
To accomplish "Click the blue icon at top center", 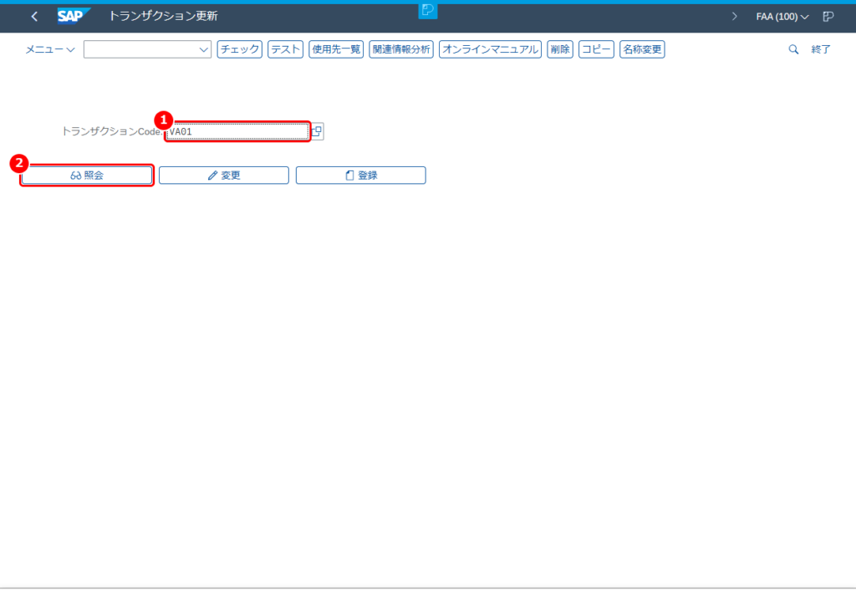I will [x=428, y=10].
